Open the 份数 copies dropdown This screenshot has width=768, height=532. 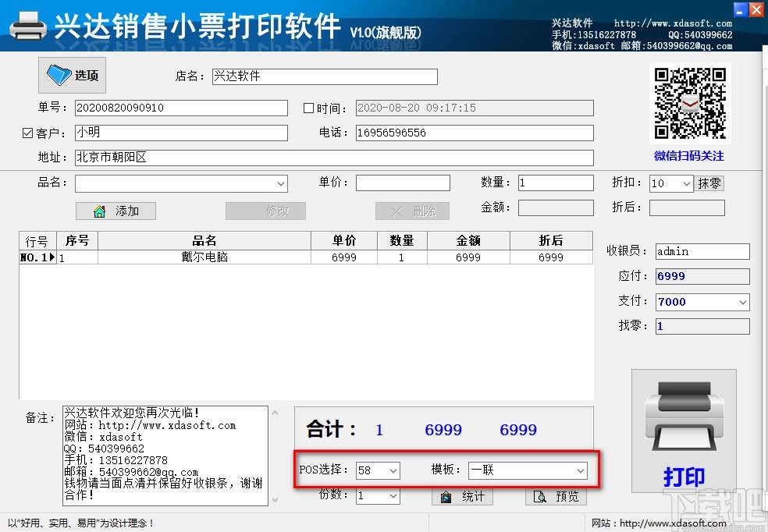392,496
